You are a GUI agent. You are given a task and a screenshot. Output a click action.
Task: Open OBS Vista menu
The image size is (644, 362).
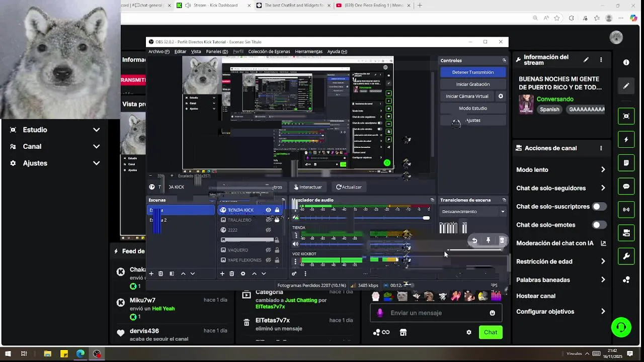pos(196,51)
